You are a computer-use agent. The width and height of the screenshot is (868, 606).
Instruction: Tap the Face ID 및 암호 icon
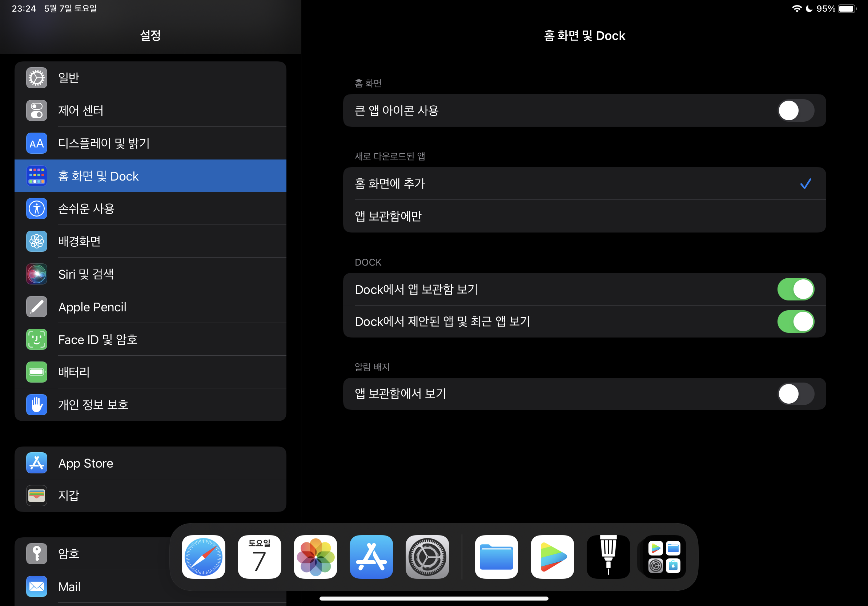pyautogui.click(x=37, y=339)
